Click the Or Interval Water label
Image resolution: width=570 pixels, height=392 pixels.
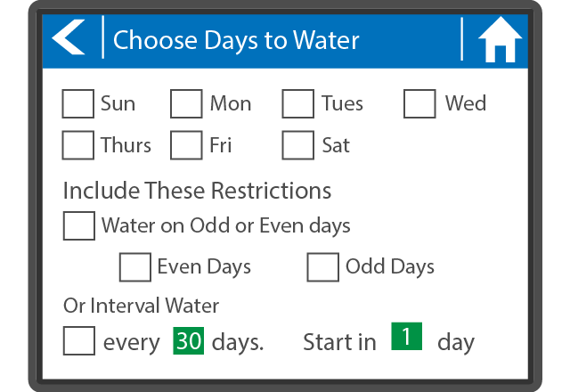141,306
